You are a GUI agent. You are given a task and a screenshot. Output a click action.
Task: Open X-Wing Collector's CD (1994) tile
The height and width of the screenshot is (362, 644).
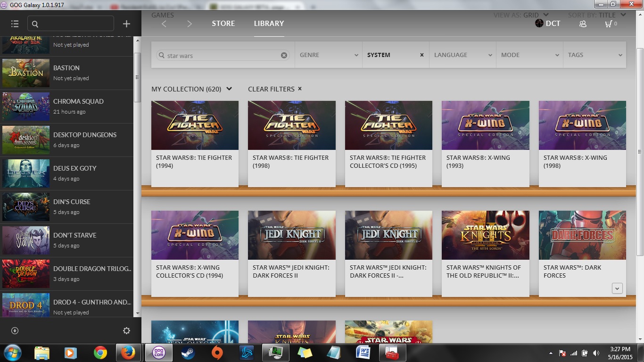coord(195,253)
